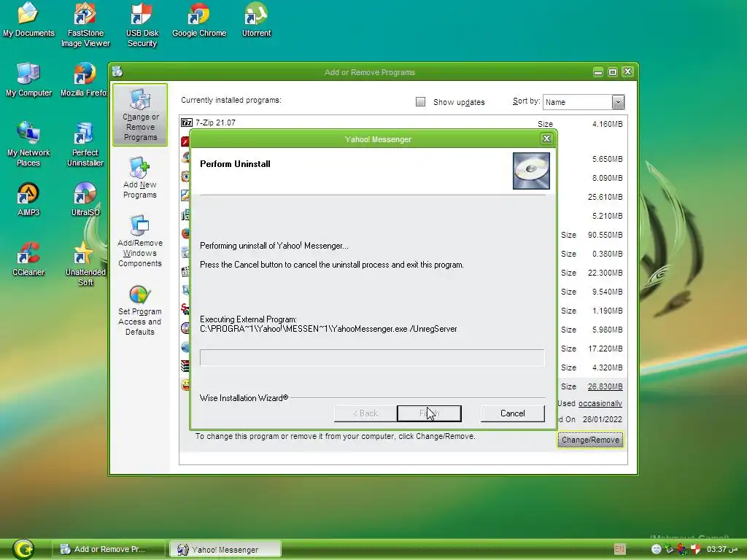This screenshot has width=747, height=560.
Task: Launch FastStone Image Viewer shortcut
Action: coord(85,25)
